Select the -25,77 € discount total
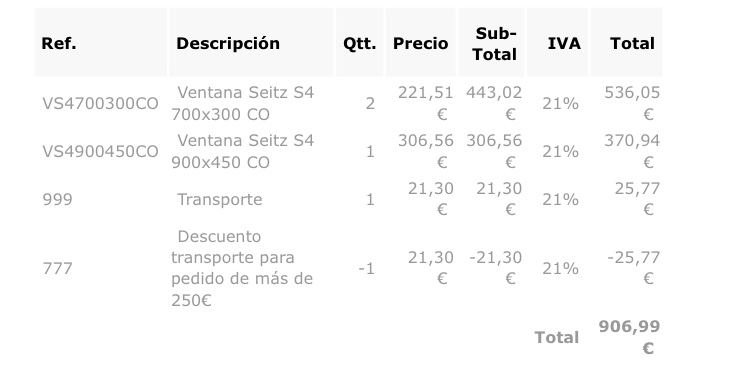The height and width of the screenshot is (384, 750). pos(633,268)
